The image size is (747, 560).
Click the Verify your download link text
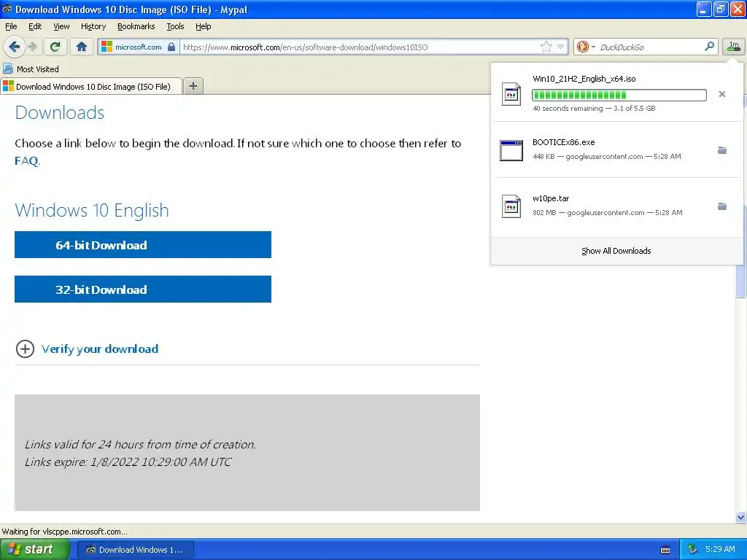99,349
